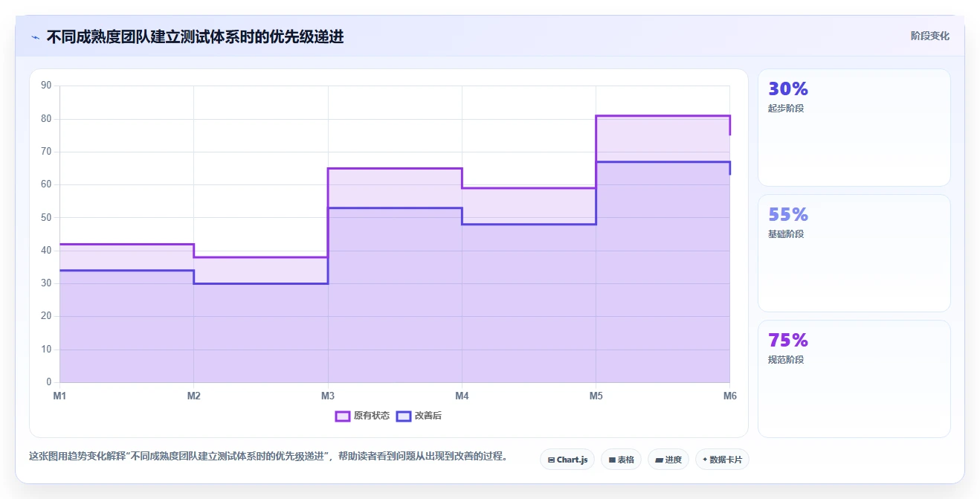This screenshot has height=499, width=980.
Task: Open the 55% 基础阶段 card
Action: [x=854, y=253]
